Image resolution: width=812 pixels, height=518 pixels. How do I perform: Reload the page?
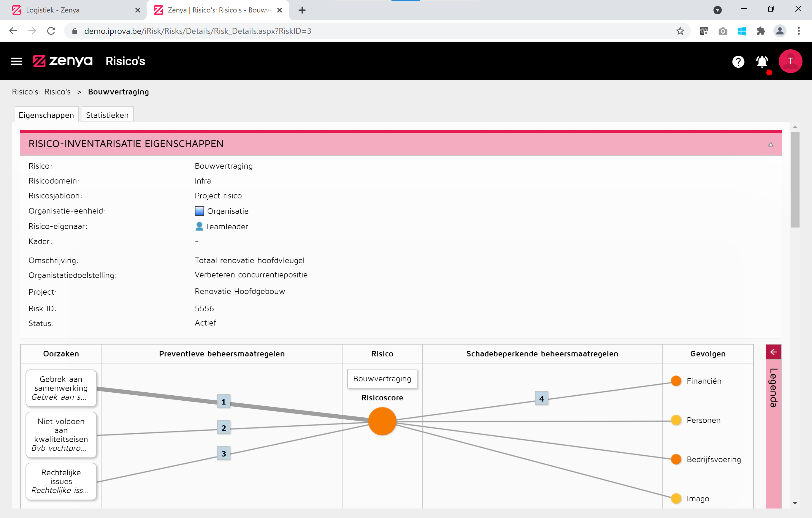tap(51, 31)
